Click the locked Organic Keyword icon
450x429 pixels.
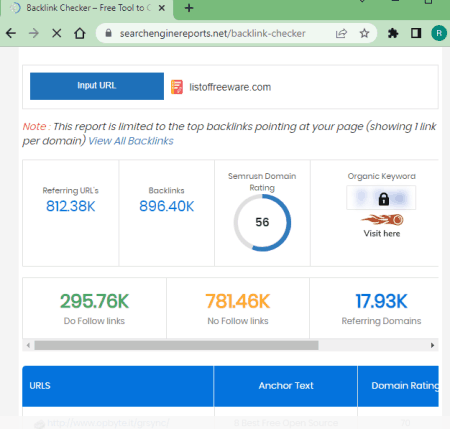384,199
